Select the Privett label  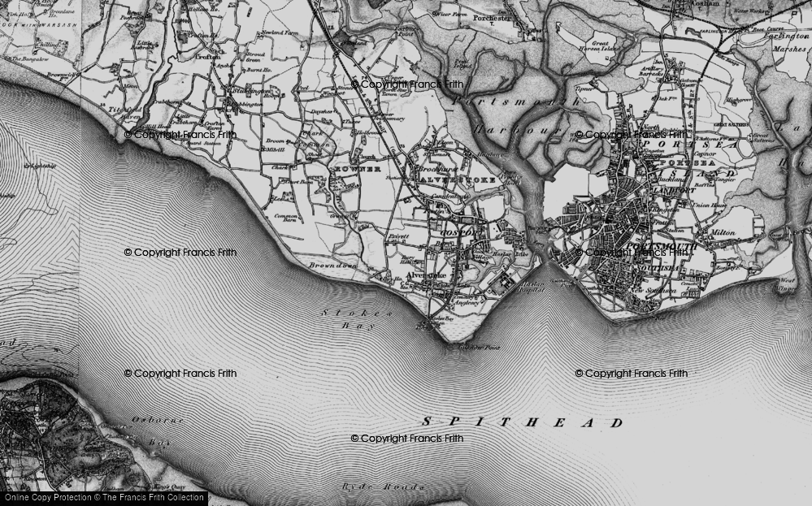point(398,236)
